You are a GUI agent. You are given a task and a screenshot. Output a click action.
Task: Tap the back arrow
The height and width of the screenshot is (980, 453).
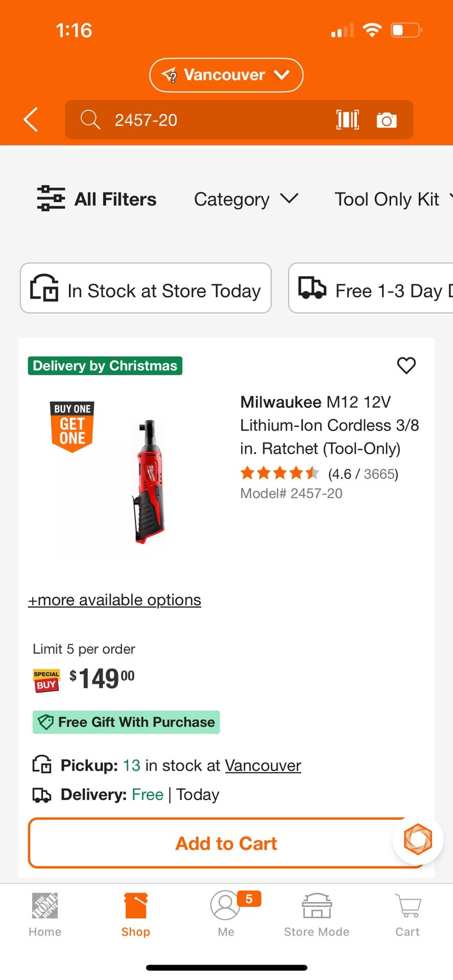coord(30,119)
